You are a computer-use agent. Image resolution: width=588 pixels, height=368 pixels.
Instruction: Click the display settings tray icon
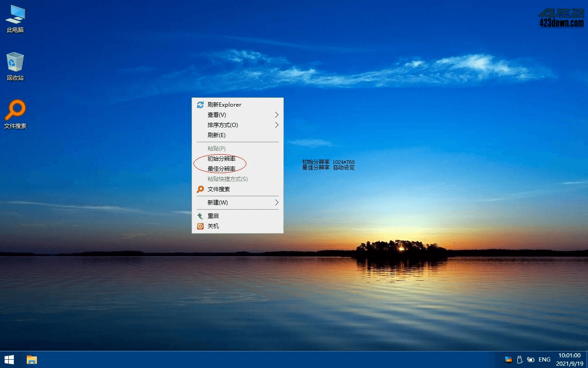pyautogui.click(x=508, y=360)
